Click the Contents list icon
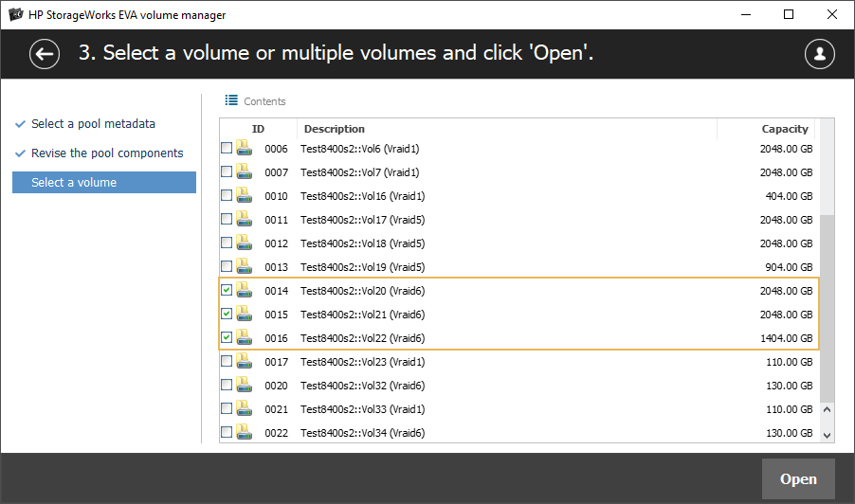 point(231,100)
